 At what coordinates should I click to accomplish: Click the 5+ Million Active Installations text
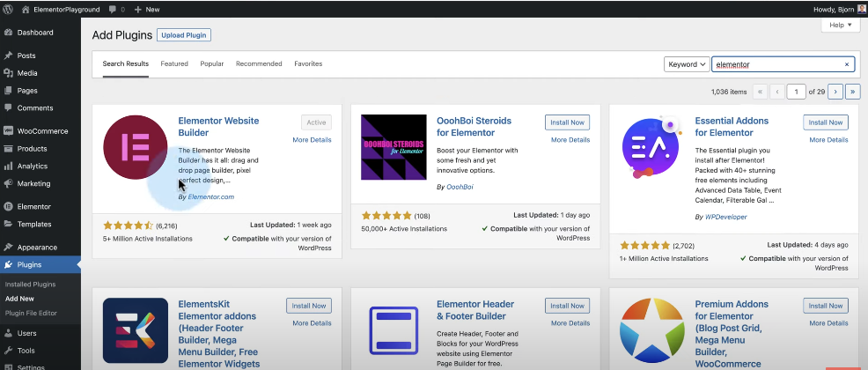click(x=148, y=239)
